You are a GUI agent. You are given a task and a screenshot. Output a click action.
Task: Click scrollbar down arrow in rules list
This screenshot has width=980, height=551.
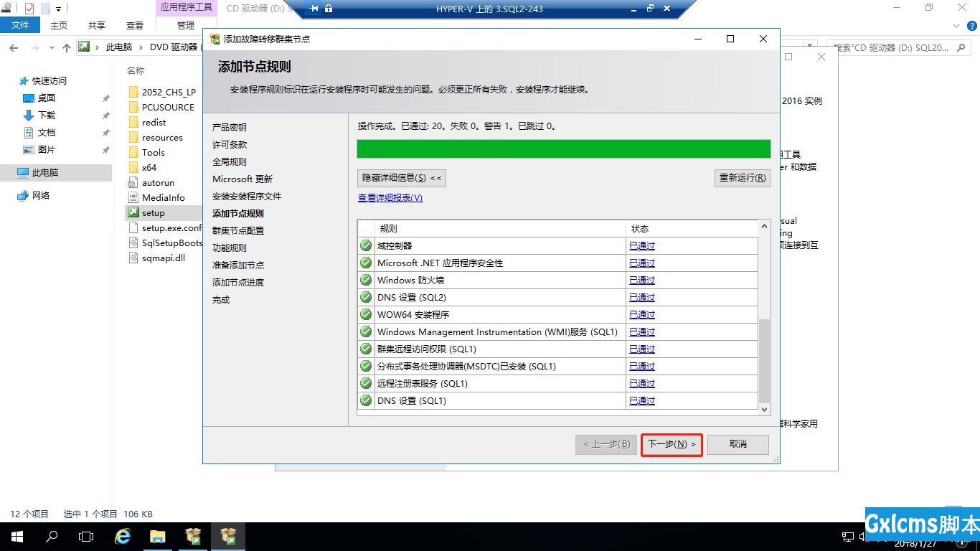pos(764,409)
